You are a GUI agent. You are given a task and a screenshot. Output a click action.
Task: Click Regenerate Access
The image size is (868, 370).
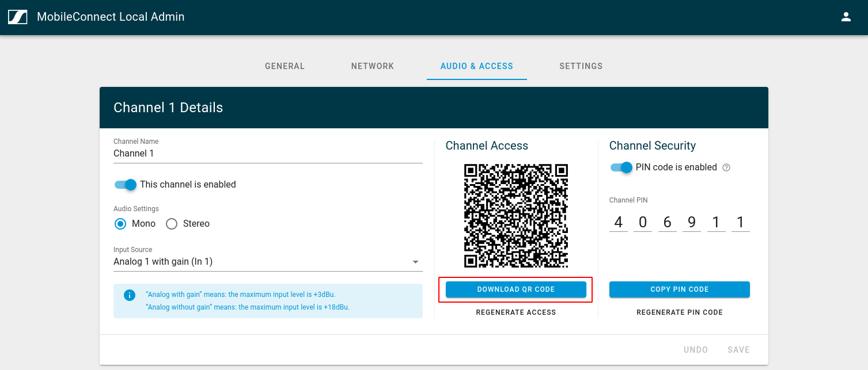click(x=516, y=312)
